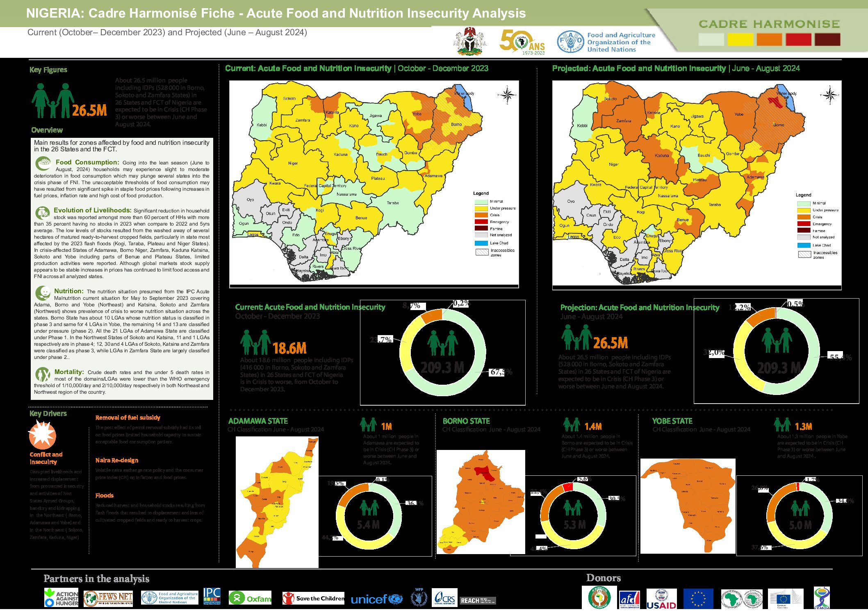868x614 pixels.
Task: Click the yellow swatch in Cadre Harmonise header
Action: [740, 40]
